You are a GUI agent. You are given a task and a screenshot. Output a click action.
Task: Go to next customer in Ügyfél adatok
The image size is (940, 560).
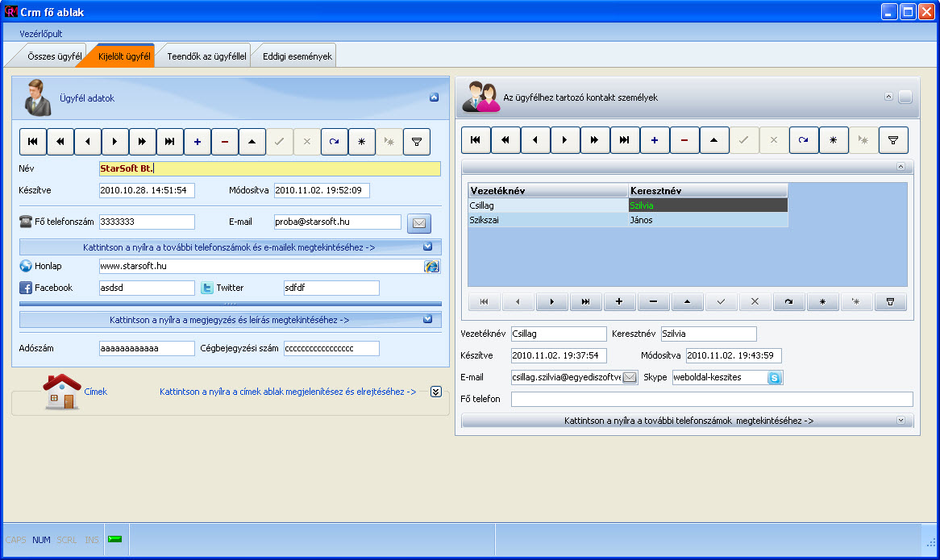coord(114,142)
